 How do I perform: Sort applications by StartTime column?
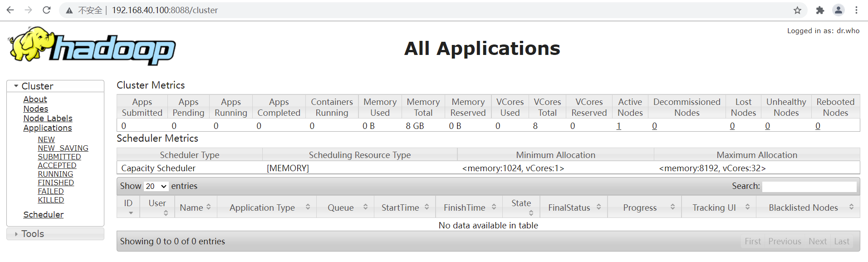(x=405, y=207)
